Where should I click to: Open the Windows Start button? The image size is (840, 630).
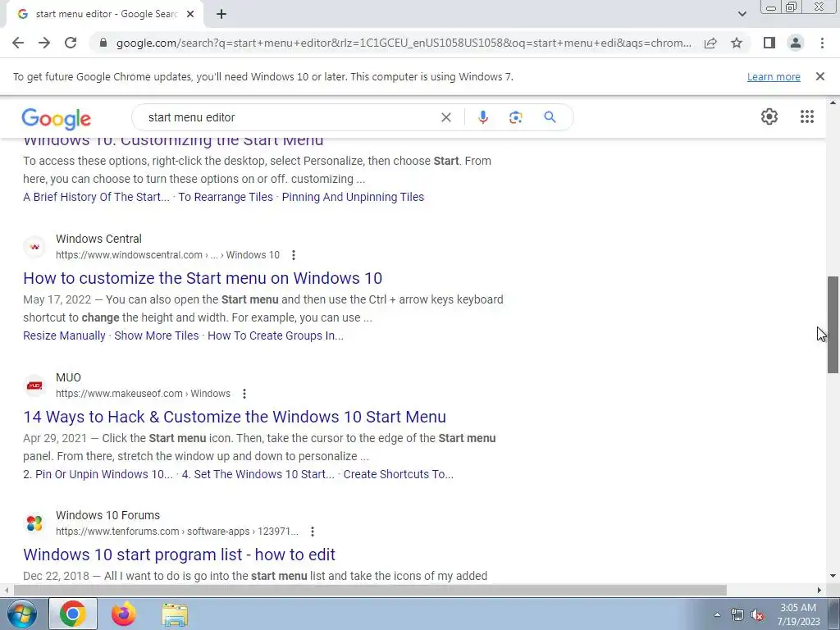[x=21, y=614]
